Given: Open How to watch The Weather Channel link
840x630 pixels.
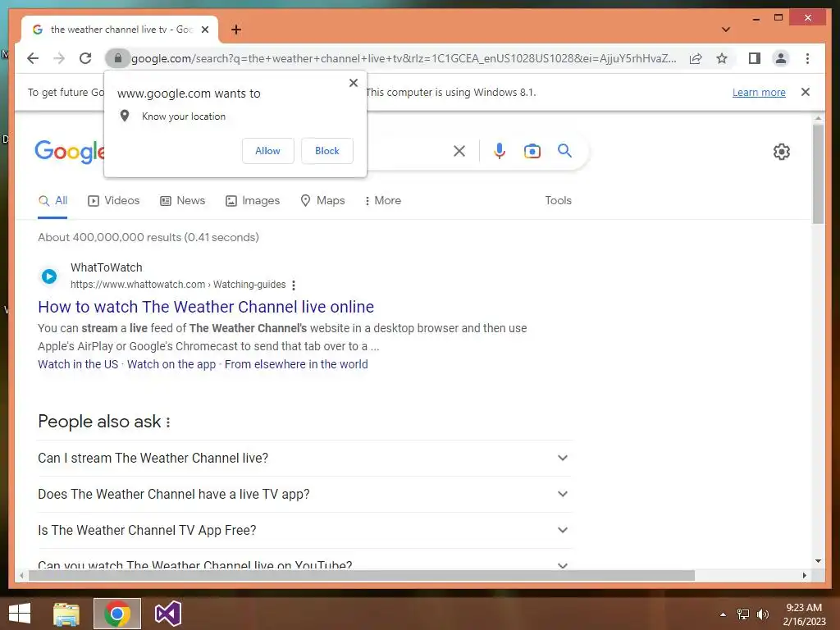Looking at the screenshot, I should point(206,307).
